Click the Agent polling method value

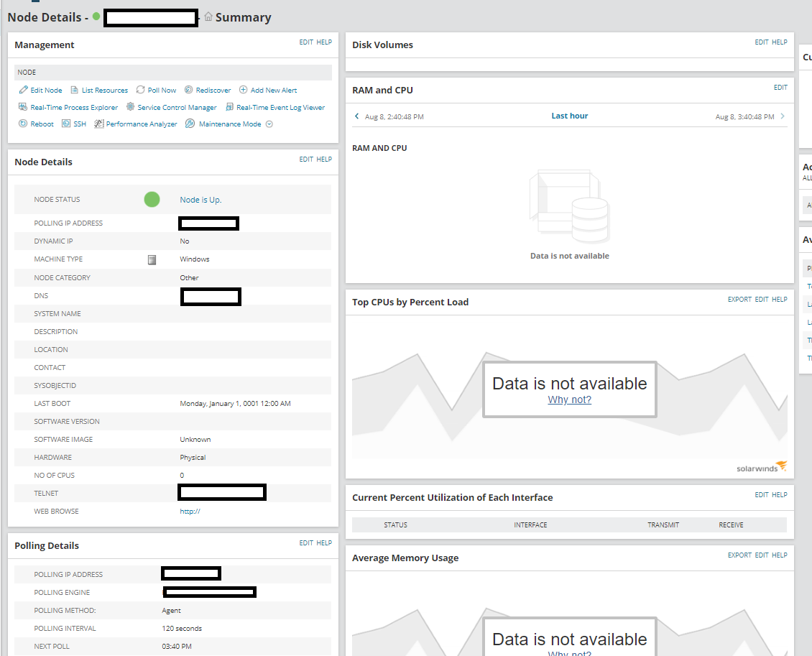(x=172, y=611)
